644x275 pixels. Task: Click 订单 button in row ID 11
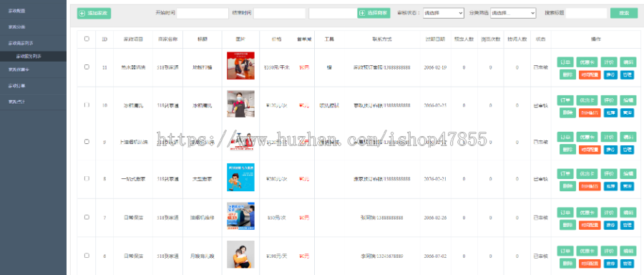(x=565, y=62)
